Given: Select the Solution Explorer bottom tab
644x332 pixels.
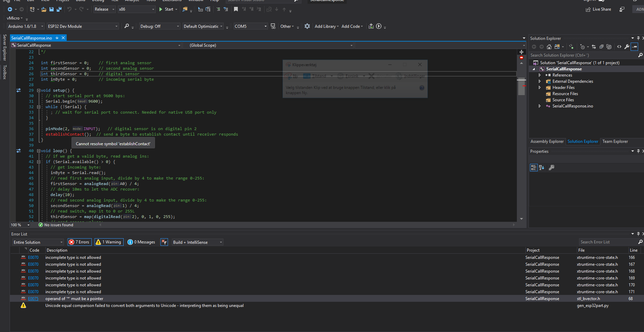Looking at the screenshot, I should 583,141.
